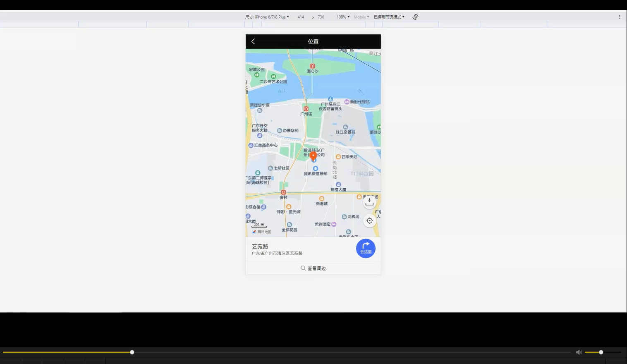This screenshot has width=627, height=364.
Task: Click the 客村 metro station marker
Action: tap(283, 192)
